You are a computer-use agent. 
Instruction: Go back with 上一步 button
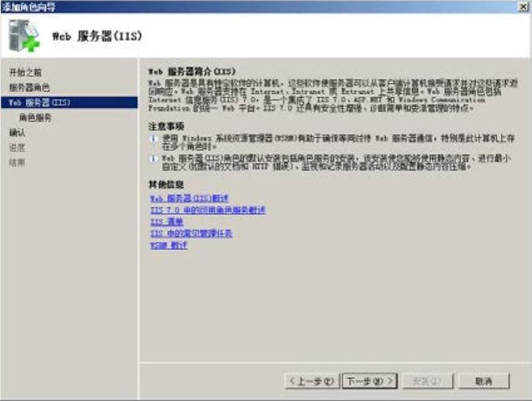pyautogui.click(x=312, y=382)
